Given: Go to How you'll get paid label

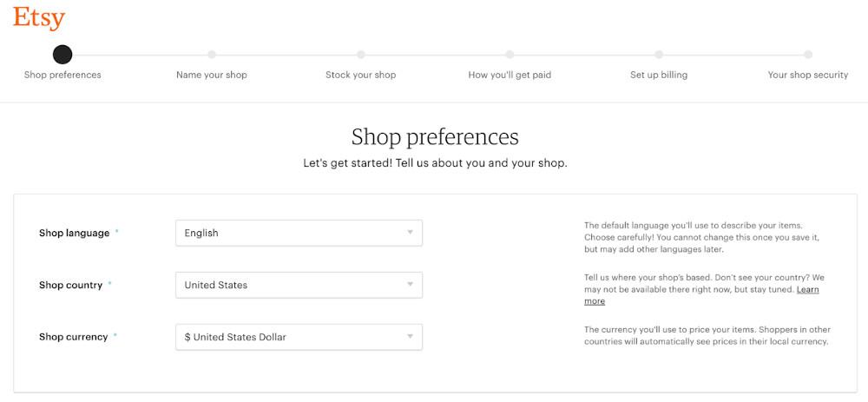Looking at the screenshot, I should tap(510, 75).
